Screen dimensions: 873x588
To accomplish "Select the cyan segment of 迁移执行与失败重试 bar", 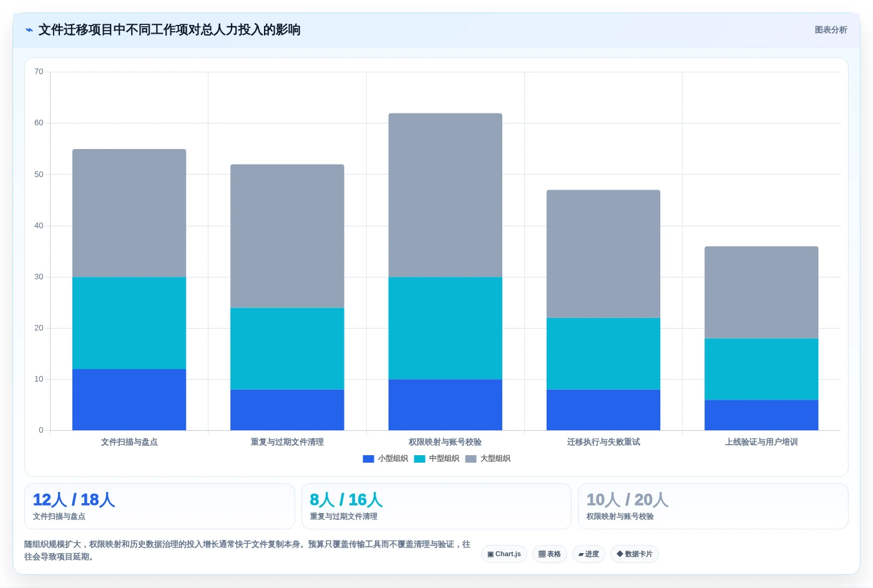I will click(603, 354).
